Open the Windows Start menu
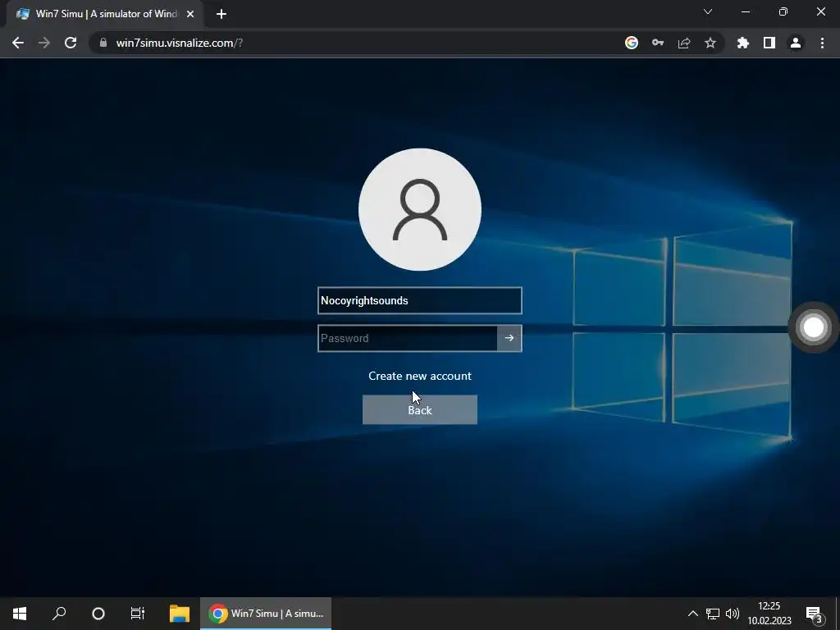 coord(20,614)
